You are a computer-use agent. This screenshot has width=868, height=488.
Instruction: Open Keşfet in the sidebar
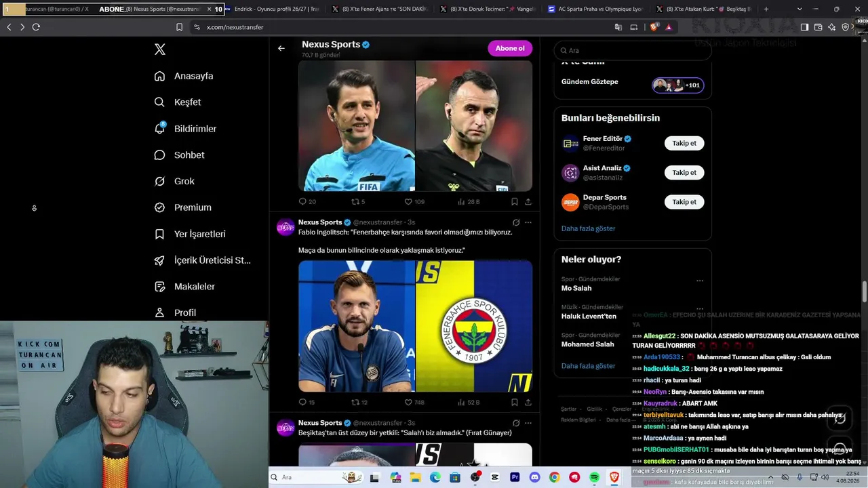tap(178, 102)
